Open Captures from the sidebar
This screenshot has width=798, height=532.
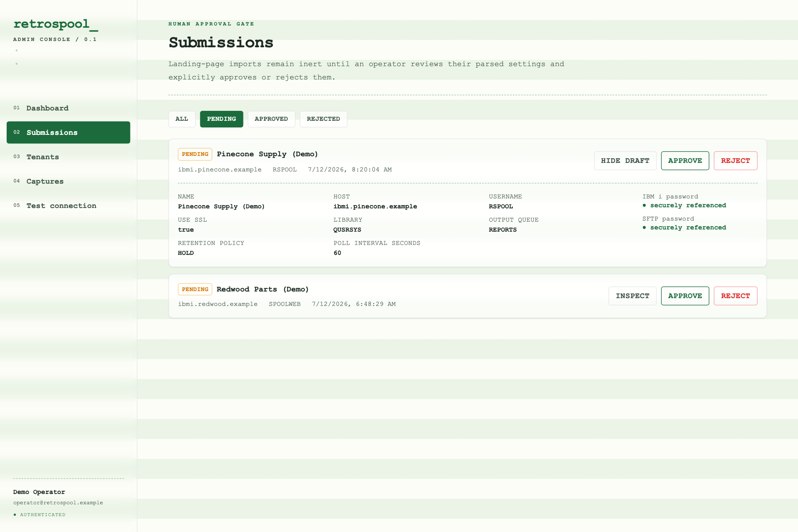(x=68, y=181)
